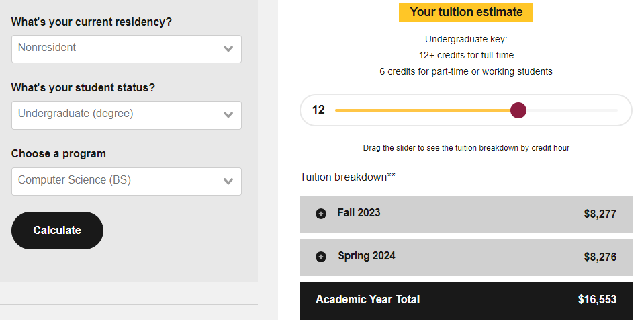The height and width of the screenshot is (320, 644).
Task: Click the Spring 2024 row label
Action: click(366, 256)
